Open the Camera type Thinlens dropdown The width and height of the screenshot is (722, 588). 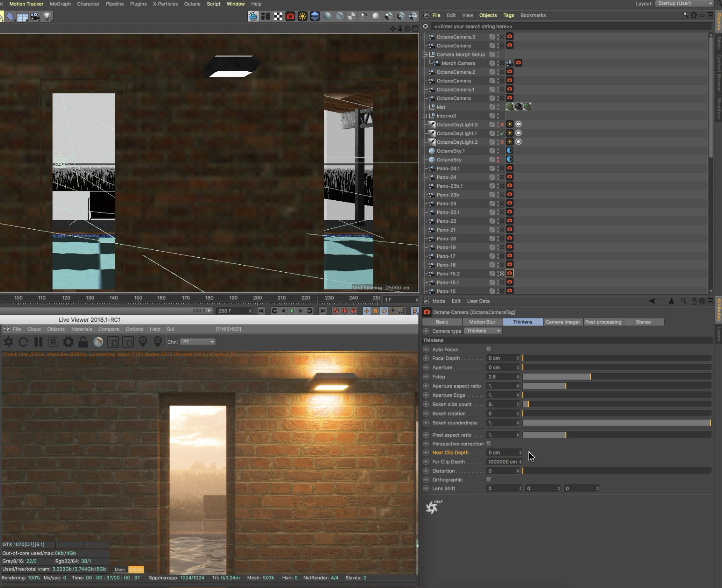pos(483,331)
